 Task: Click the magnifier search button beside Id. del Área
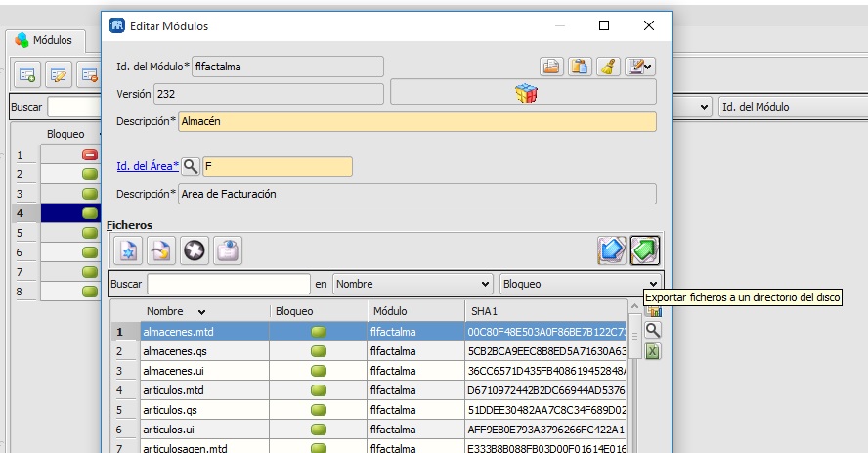tap(191, 166)
